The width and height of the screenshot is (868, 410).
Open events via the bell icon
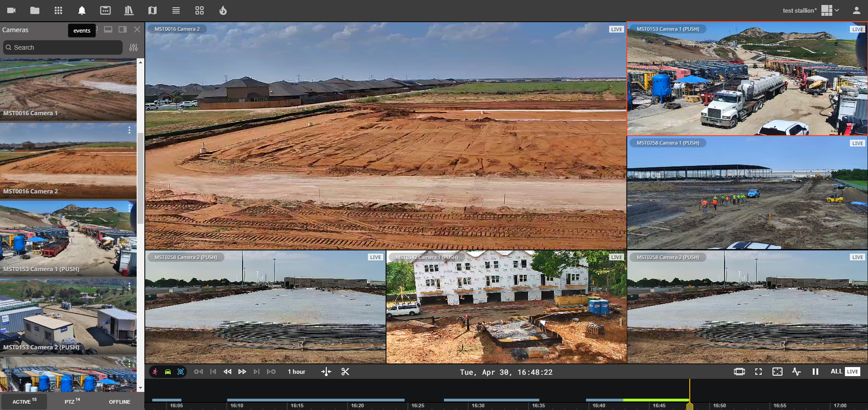coord(82,10)
